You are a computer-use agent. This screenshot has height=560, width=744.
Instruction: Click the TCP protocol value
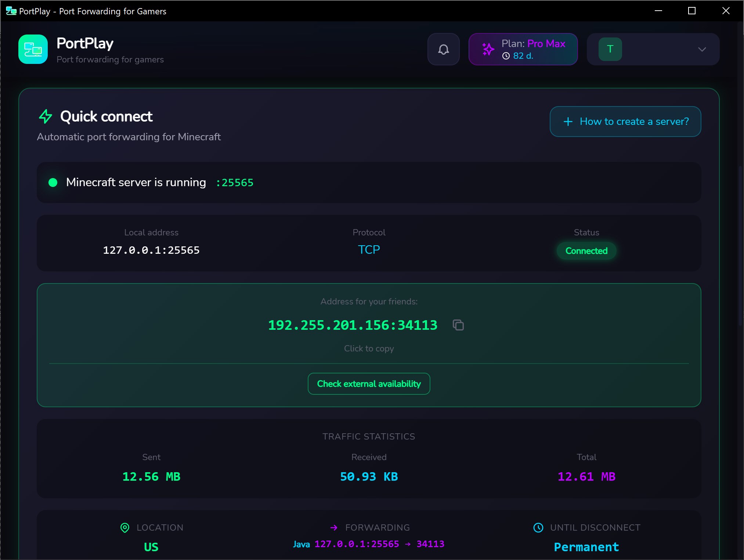(x=369, y=250)
